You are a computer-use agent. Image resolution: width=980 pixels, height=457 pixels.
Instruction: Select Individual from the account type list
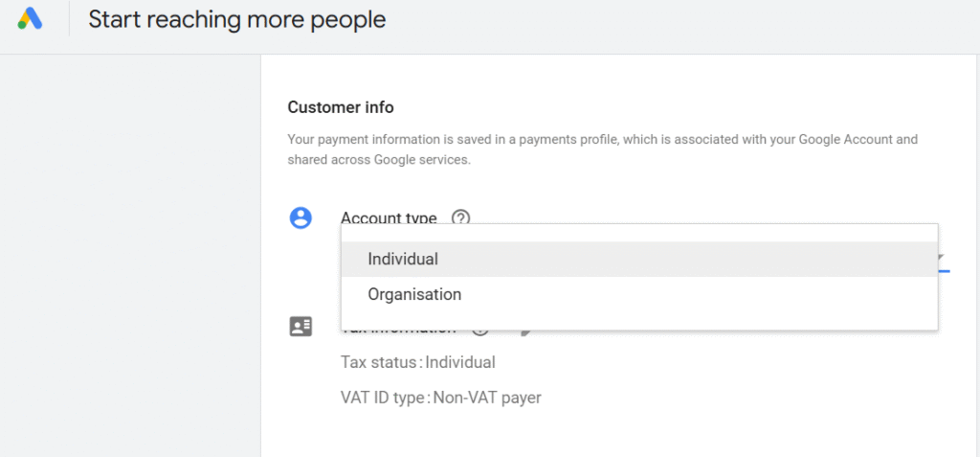coord(403,259)
